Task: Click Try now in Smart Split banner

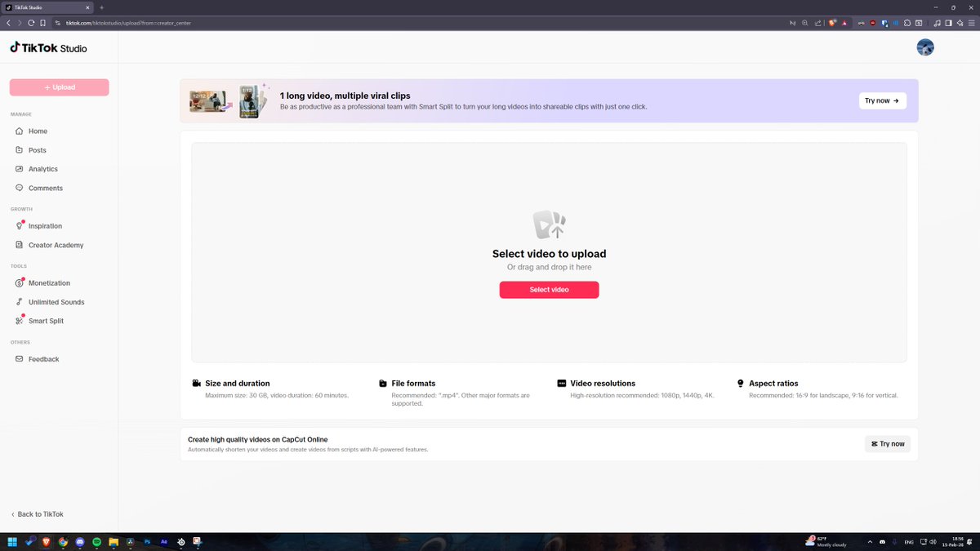Action: 883,100
